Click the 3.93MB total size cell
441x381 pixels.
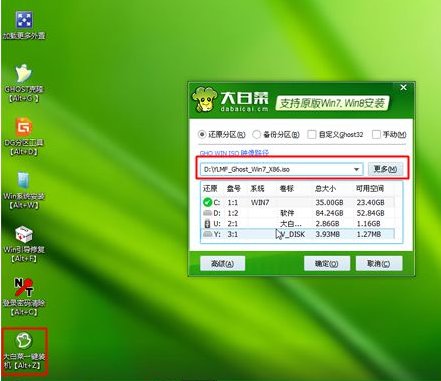click(327, 234)
